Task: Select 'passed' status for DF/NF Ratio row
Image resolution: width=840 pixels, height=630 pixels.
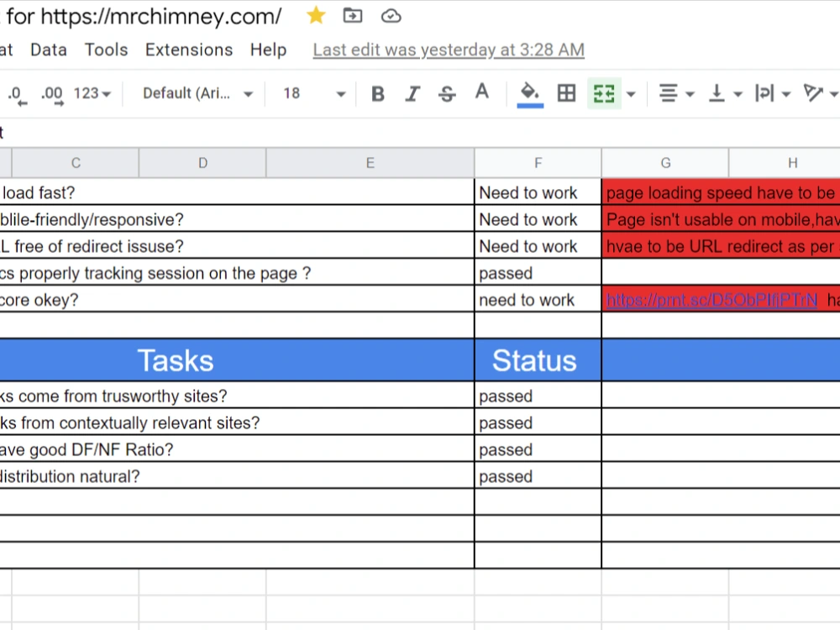Action: [x=538, y=449]
